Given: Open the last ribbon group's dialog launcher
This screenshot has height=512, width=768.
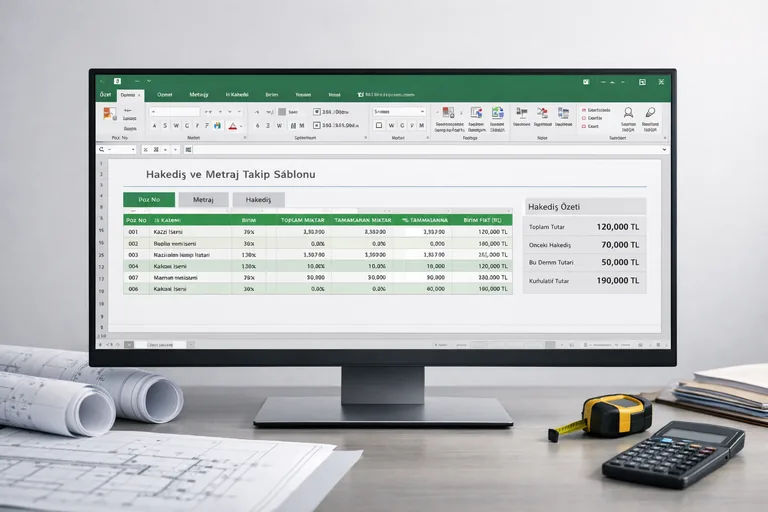Looking at the screenshot, I should tap(664, 138).
